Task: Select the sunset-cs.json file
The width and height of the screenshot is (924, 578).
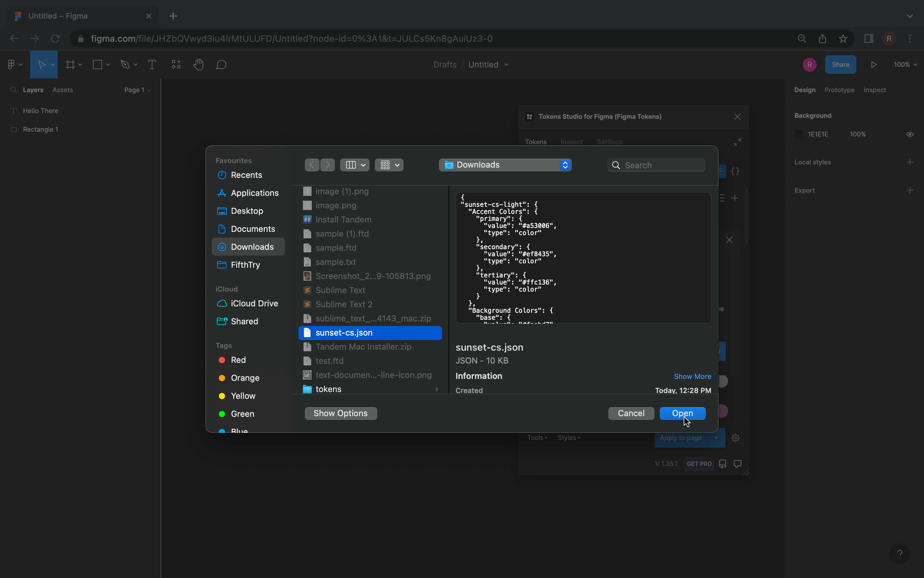Action: tap(370, 333)
